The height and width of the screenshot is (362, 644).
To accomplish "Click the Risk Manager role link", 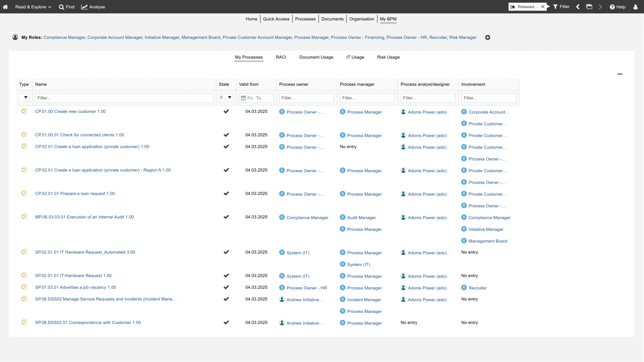I will click(x=463, y=37).
